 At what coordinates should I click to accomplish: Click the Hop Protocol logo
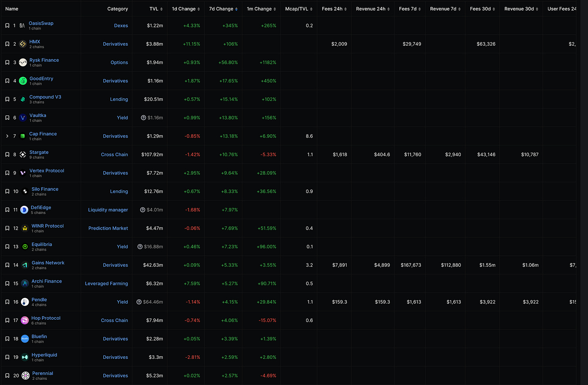click(x=25, y=320)
